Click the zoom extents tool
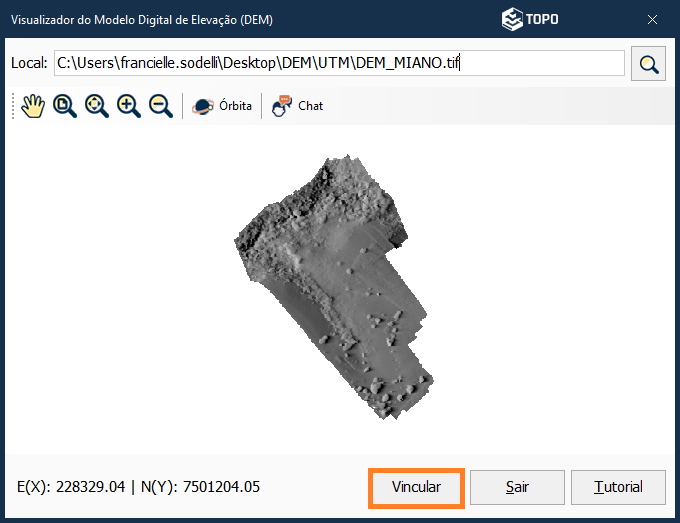The height and width of the screenshot is (523, 680). pyautogui.click(x=97, y=106)
